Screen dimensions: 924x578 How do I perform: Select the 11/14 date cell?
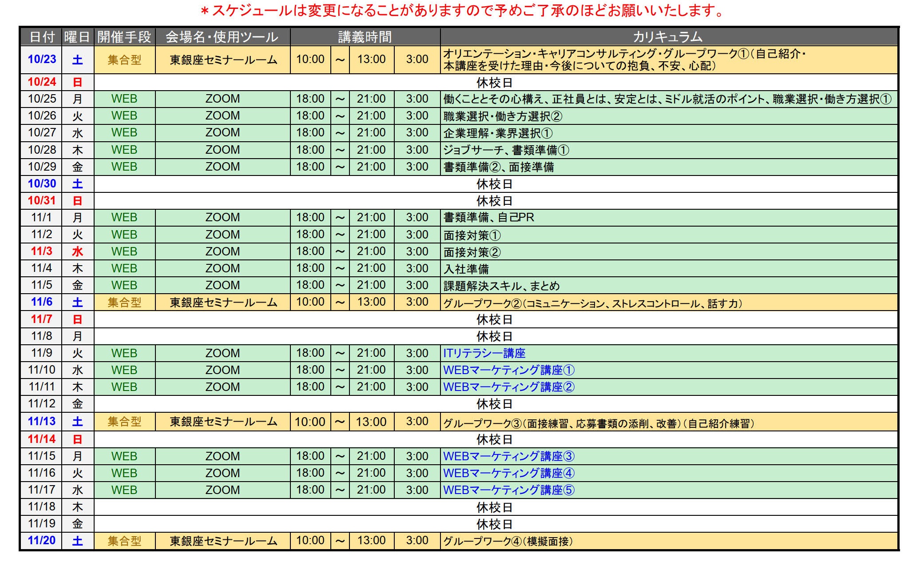click(x=41, y=439)
